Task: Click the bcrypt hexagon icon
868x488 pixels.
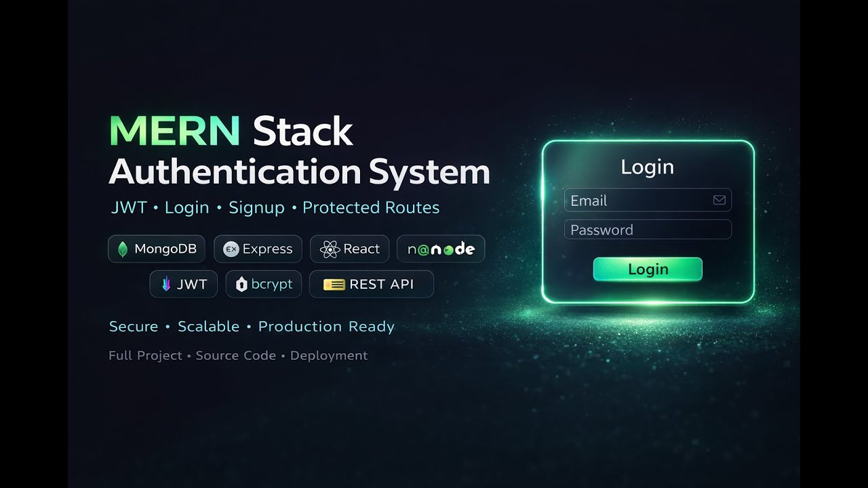Action: pos(241,285)
